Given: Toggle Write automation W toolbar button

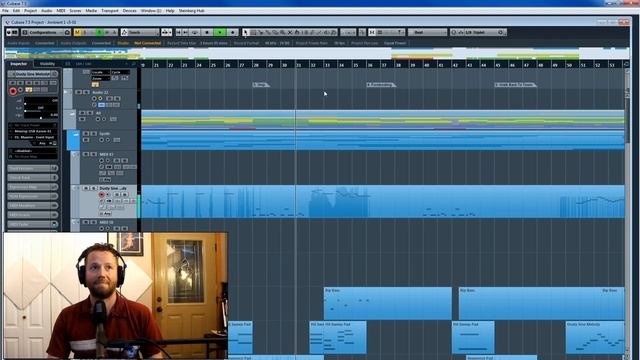Looking at the screenshot, I should [107, 32].
